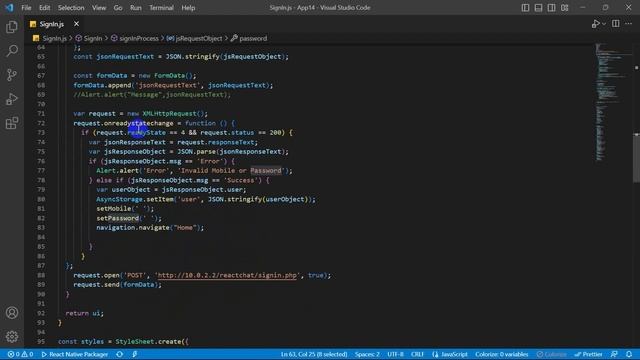
Task: Click 'jsonResponseText' declaration on line 74
Action: (135, 142)
